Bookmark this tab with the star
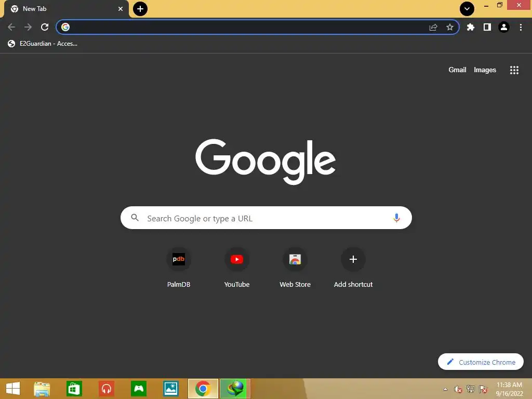 (450, 27)
